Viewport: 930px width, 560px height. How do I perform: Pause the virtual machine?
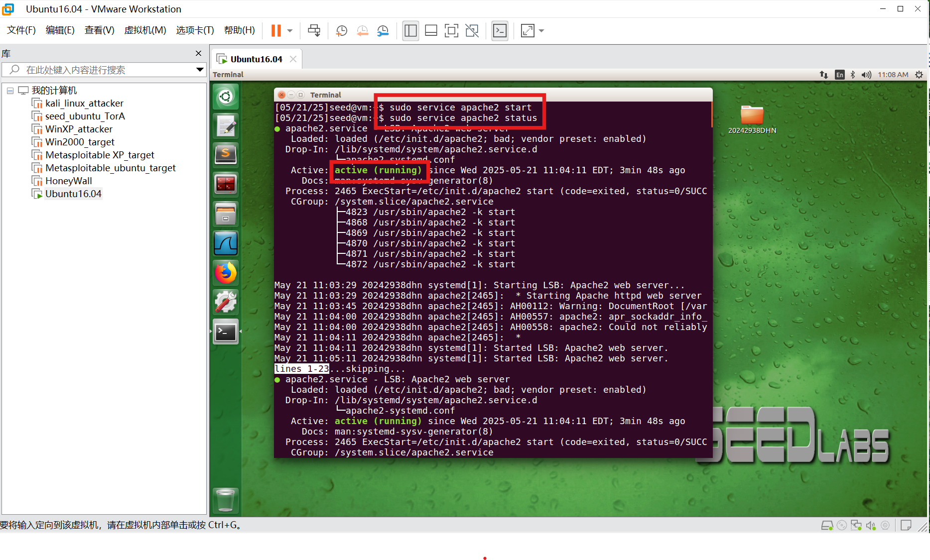pos(276,31)
